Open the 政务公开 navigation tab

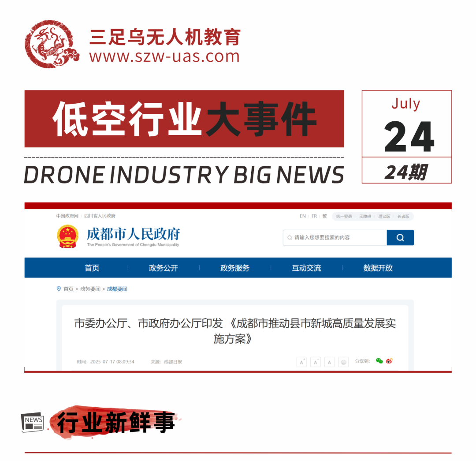tap(164, 268)
